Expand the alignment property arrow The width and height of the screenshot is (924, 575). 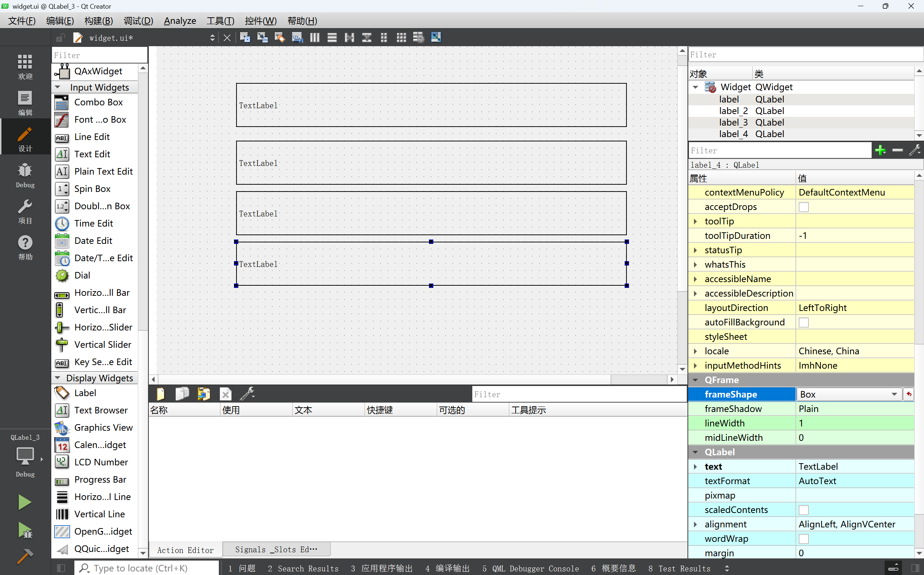pyautogui.click(x=695, y=524)
